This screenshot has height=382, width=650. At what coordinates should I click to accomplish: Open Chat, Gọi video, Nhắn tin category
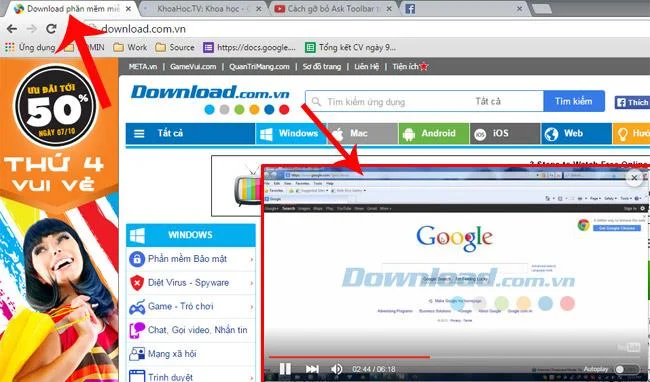pos(191,330)
